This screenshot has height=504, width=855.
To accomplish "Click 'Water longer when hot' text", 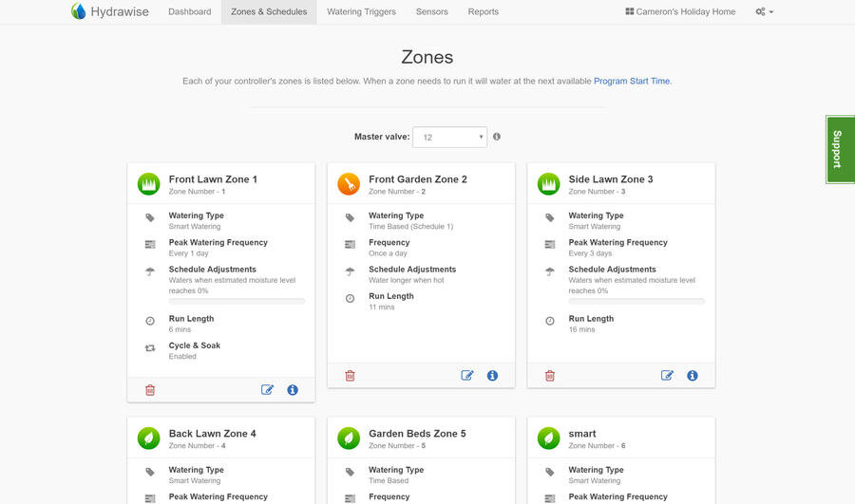I will tap(407, 280).
